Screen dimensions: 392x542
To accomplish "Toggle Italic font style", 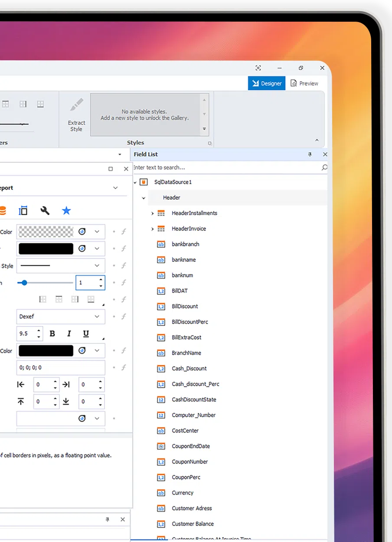I will (69, 333).
